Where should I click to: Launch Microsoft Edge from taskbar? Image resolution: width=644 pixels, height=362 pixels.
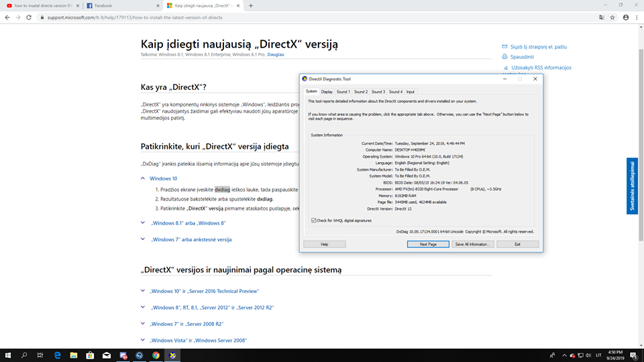click(x=57, y=355)
